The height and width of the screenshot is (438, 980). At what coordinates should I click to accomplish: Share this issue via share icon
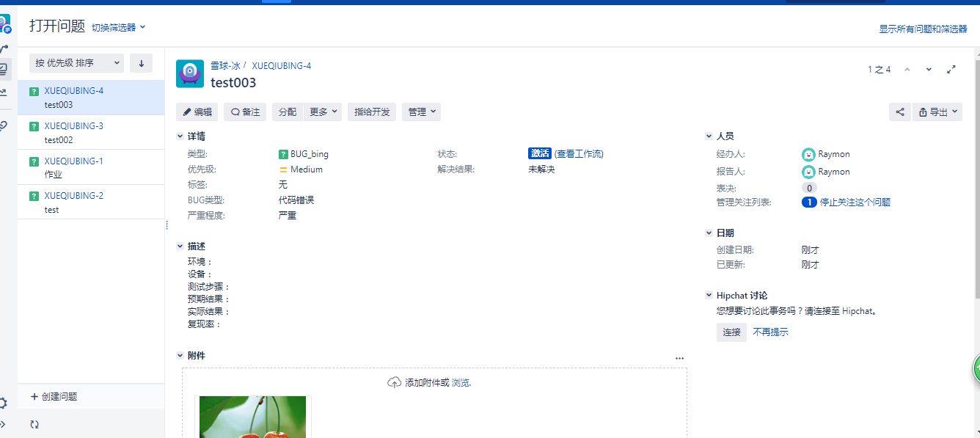click(900, 112)
